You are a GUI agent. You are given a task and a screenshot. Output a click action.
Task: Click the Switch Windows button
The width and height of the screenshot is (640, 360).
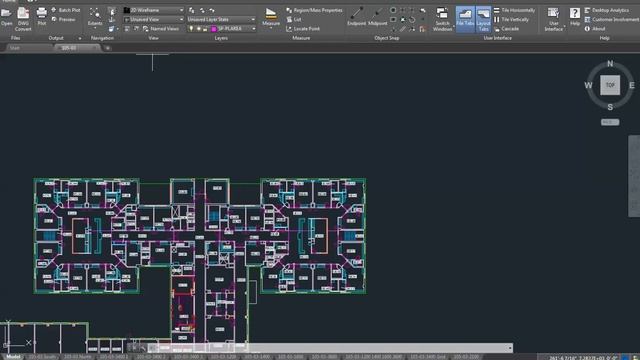pyautogui.click(x=442, y=19)
